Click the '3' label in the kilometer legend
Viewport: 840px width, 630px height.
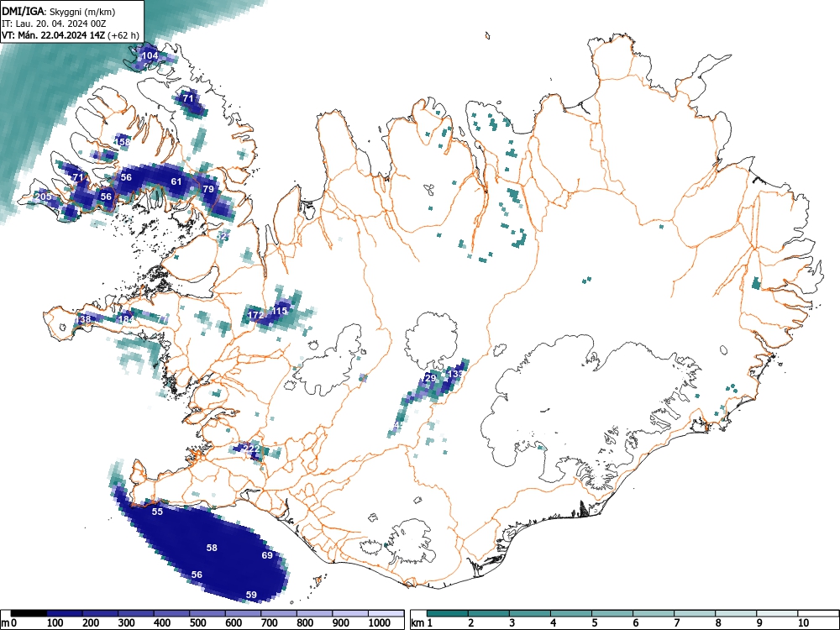coord(512,622)
